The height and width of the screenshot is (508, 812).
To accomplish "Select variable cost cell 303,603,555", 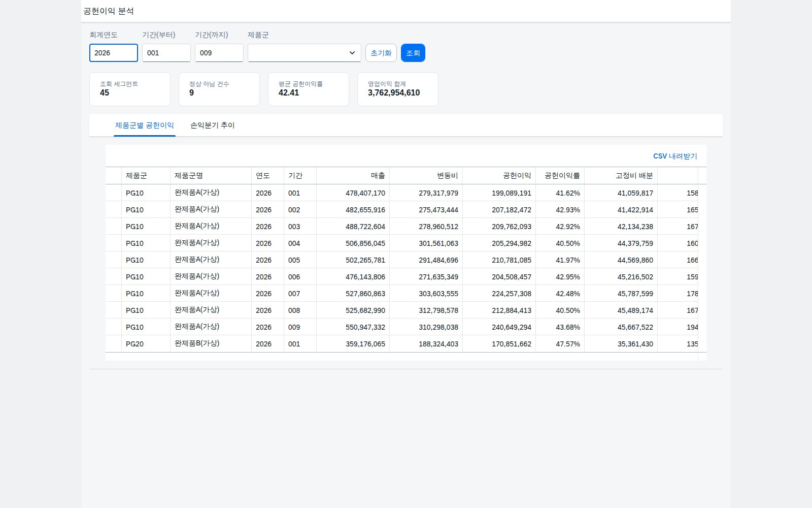I will point(426,294).
